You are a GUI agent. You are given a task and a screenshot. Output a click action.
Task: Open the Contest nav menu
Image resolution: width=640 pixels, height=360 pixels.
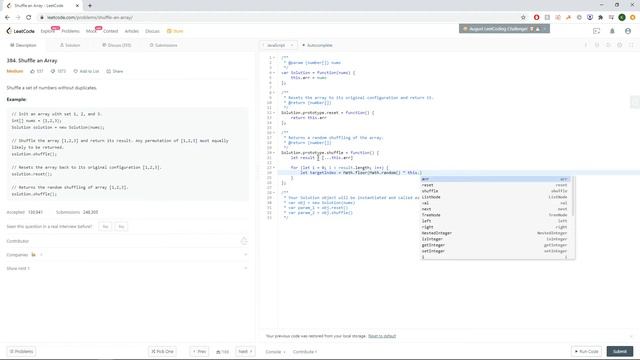pos(110,31)
